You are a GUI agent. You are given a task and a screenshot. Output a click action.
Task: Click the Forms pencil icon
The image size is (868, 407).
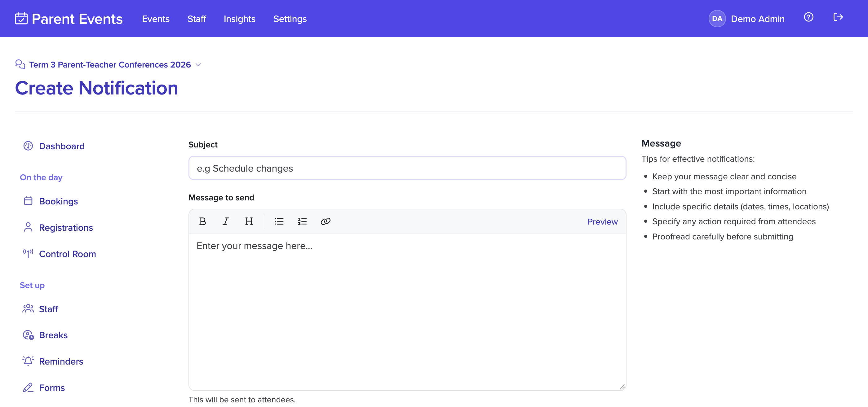click(28, 387)
